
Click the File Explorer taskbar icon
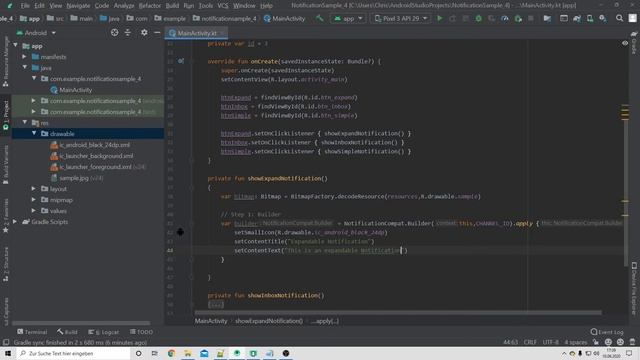pos(188,353)
